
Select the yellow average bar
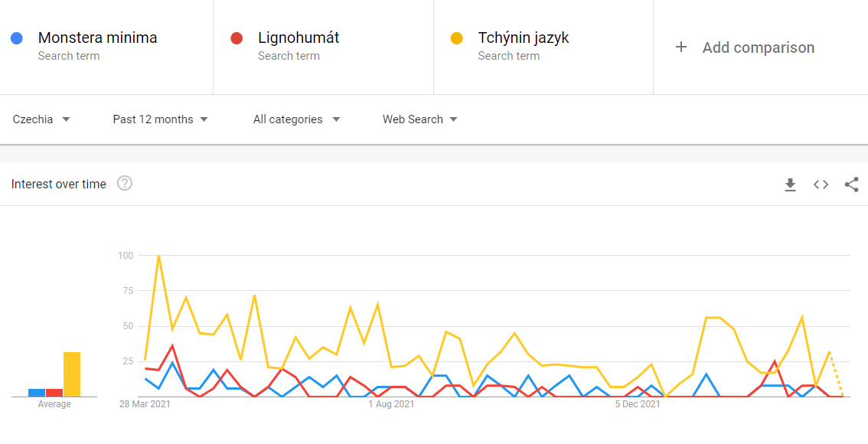[x=71, y=374]
